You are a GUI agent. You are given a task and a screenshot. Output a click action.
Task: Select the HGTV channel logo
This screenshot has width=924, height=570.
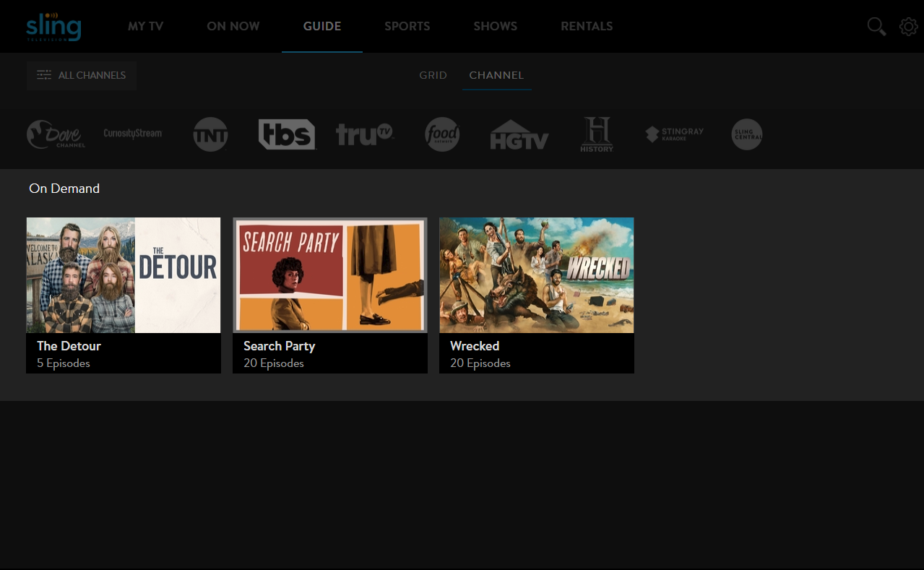[519, 134]
